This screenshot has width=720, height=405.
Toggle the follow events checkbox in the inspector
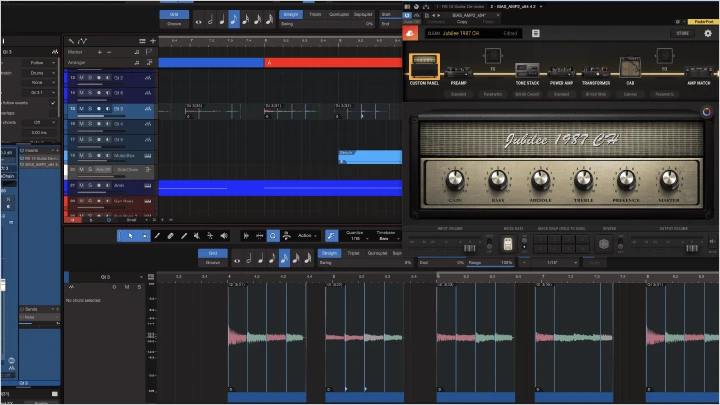53,103
